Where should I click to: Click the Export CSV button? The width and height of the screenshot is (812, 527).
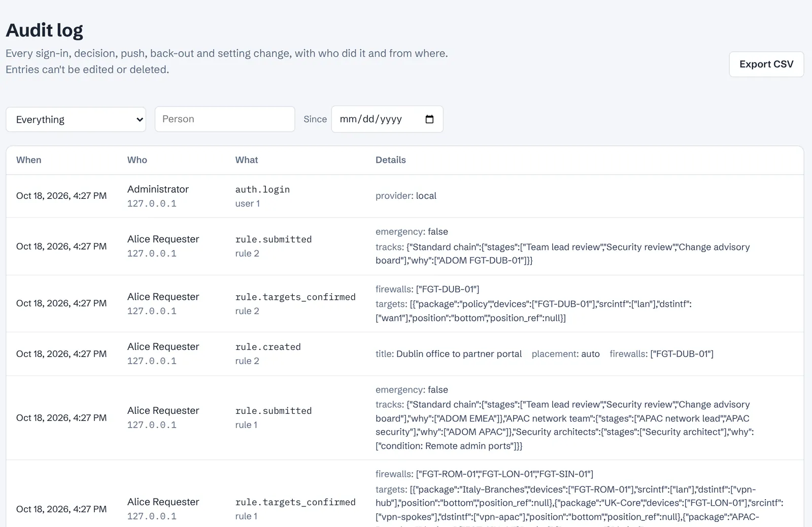[x=766, y=64]
